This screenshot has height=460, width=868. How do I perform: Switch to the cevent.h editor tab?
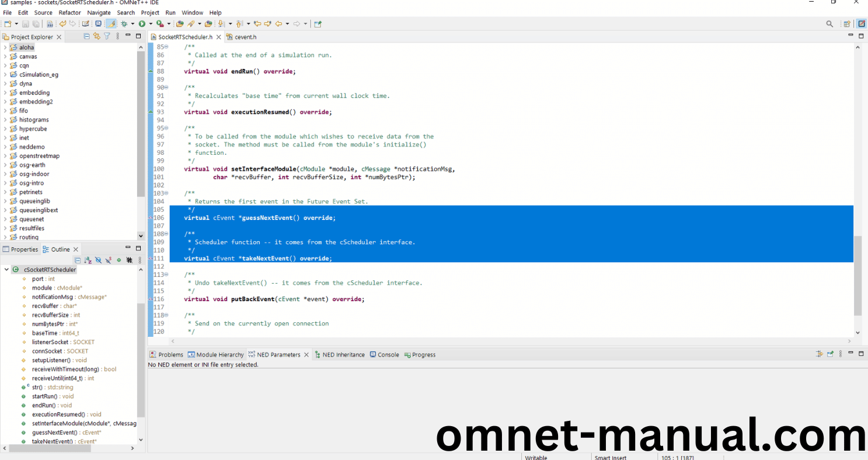click(245, 37)
